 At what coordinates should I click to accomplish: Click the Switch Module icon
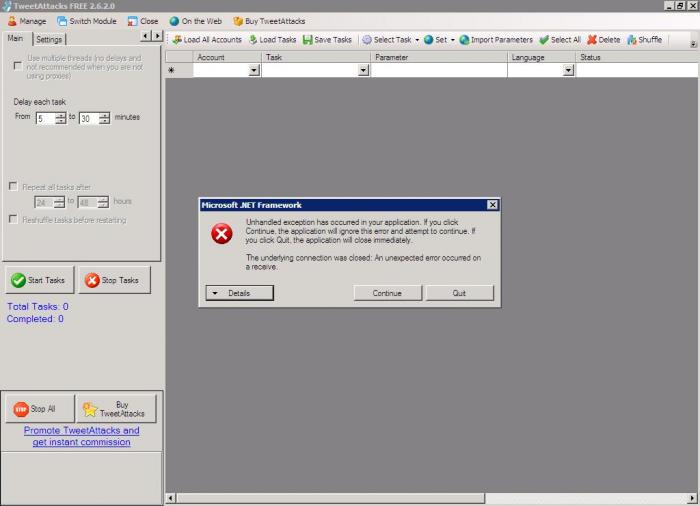(x=62, y=21)
